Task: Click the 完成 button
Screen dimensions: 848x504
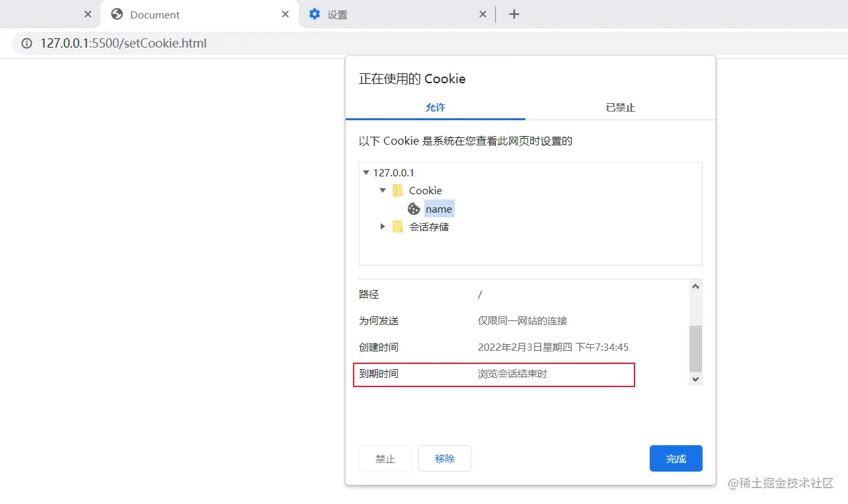Action: click(675, 458)
